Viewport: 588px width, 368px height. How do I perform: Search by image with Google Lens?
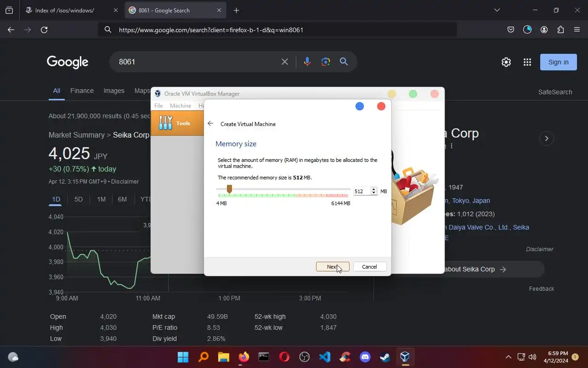[326, 62]
